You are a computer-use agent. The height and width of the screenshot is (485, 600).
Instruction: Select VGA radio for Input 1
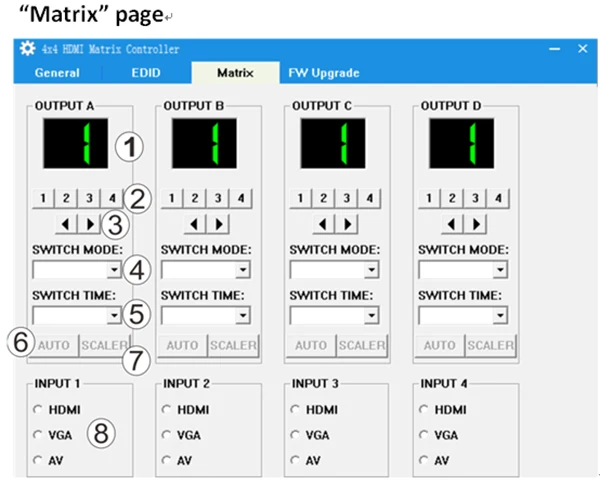coord(38,435)
